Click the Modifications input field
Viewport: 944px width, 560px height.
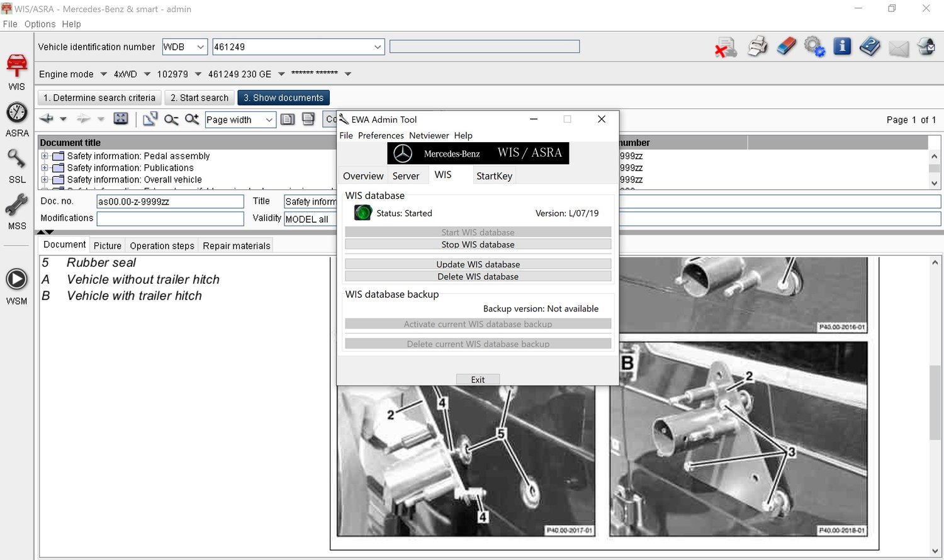(170, 218)
